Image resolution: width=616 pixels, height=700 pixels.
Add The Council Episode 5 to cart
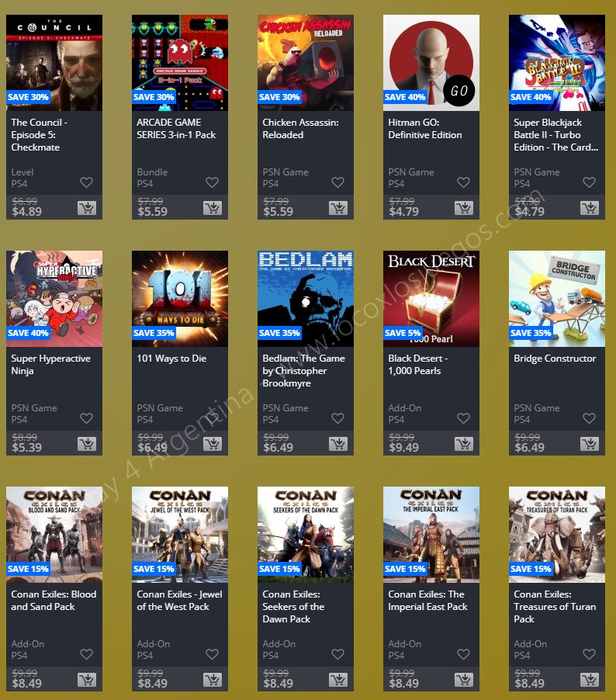pyautogui.click(x=87, y=208)
